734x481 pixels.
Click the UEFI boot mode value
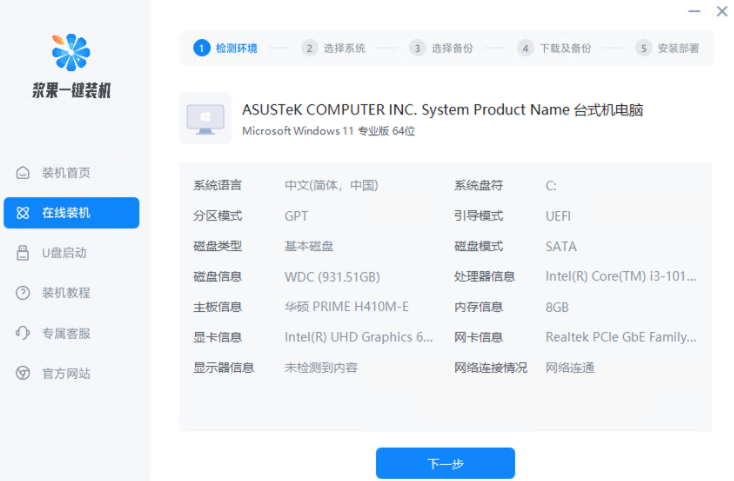tap(558, 216)
